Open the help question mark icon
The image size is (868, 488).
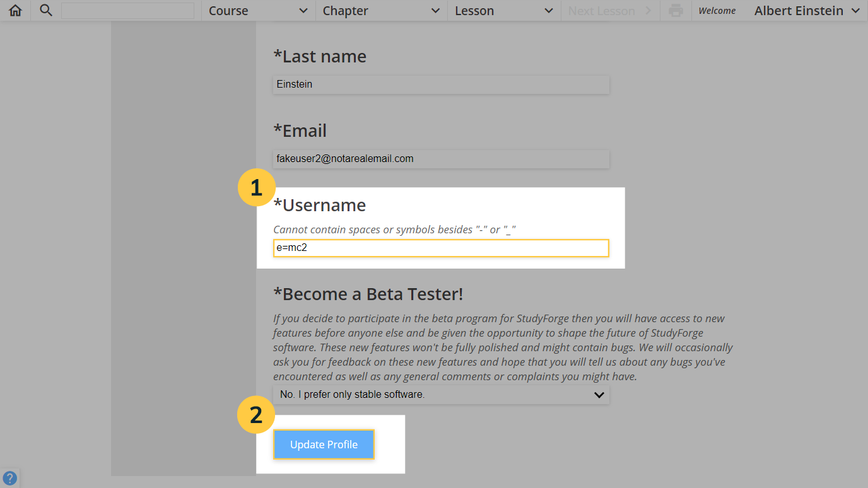point(10,477)
